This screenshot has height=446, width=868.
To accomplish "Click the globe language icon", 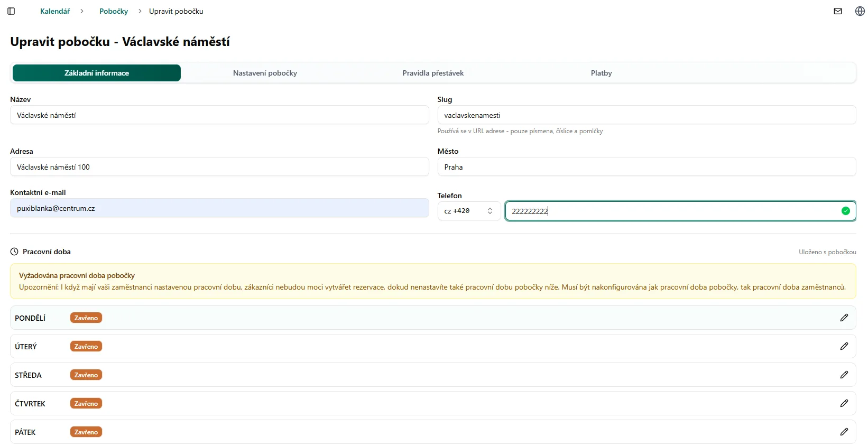I will coord(860,11).
